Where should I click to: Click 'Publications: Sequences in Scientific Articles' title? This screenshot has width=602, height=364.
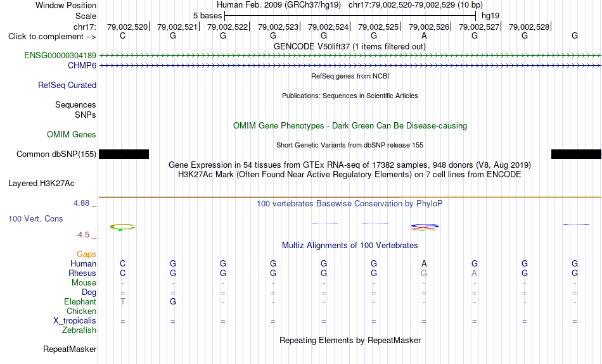350,96
